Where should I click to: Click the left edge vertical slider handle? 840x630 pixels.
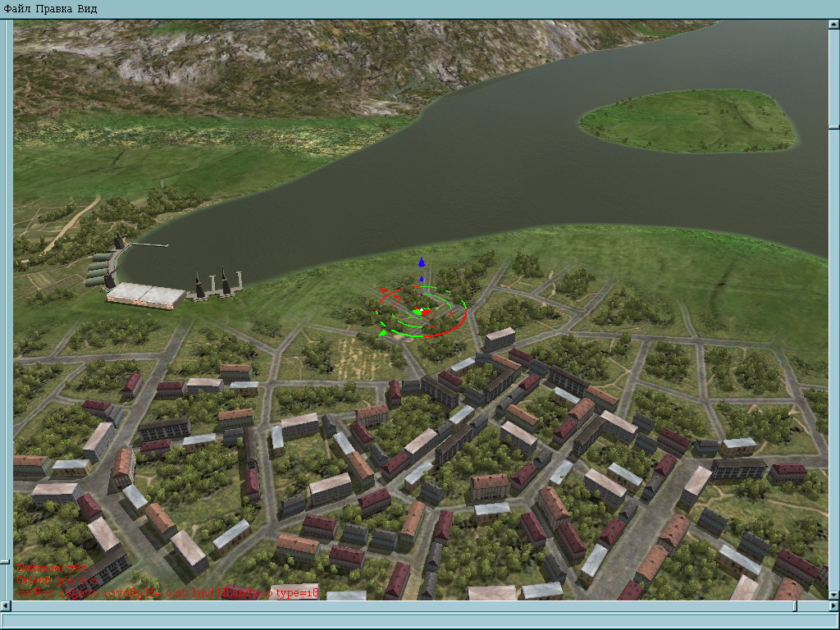pyautogui.click(x=5, y=562)
